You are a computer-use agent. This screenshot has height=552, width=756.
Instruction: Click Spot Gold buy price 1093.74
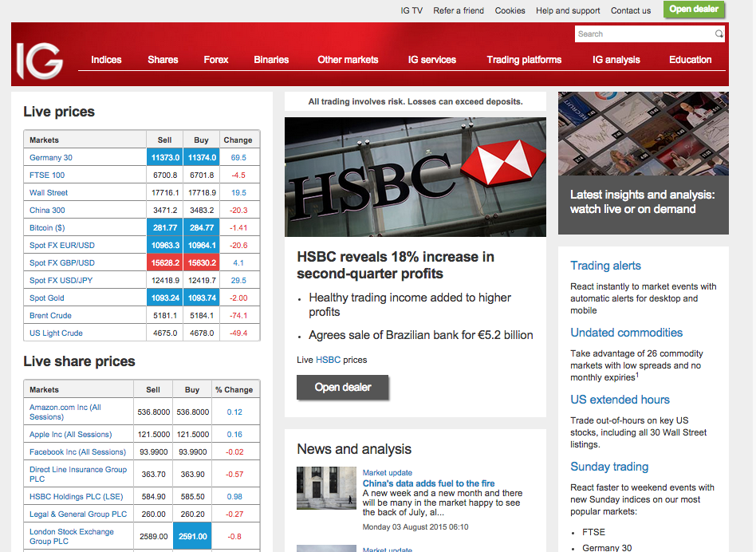[x=202, y=298]
